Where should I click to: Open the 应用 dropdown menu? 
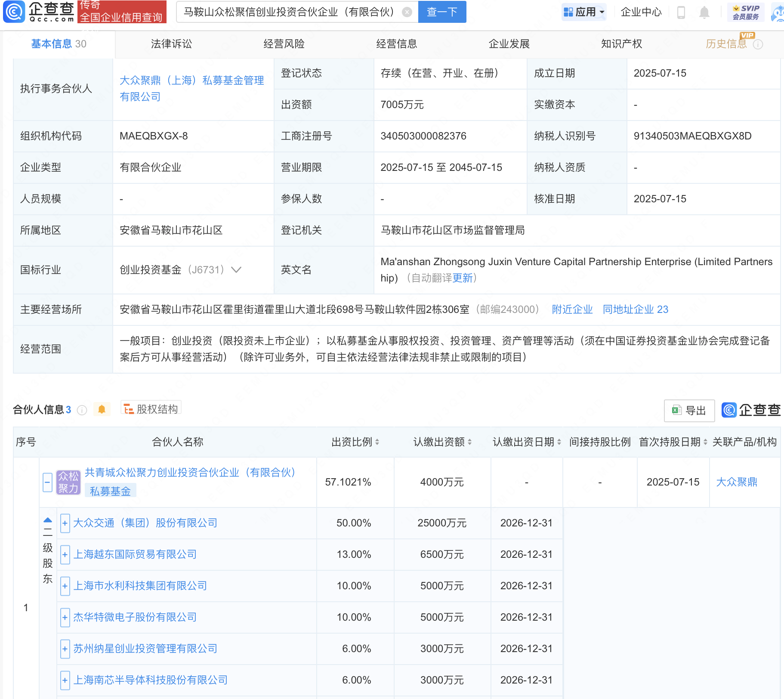(x=584, y=12)
